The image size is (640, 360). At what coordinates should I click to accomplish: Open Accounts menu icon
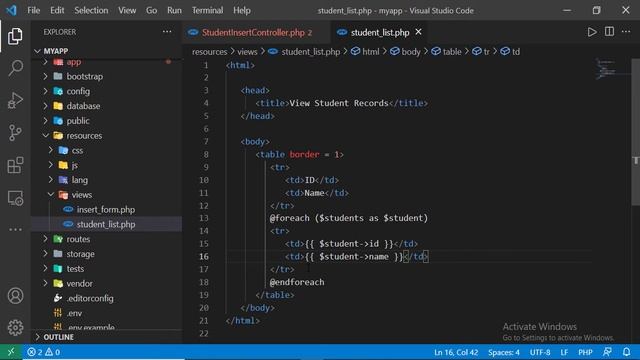(x=15, y=296)
